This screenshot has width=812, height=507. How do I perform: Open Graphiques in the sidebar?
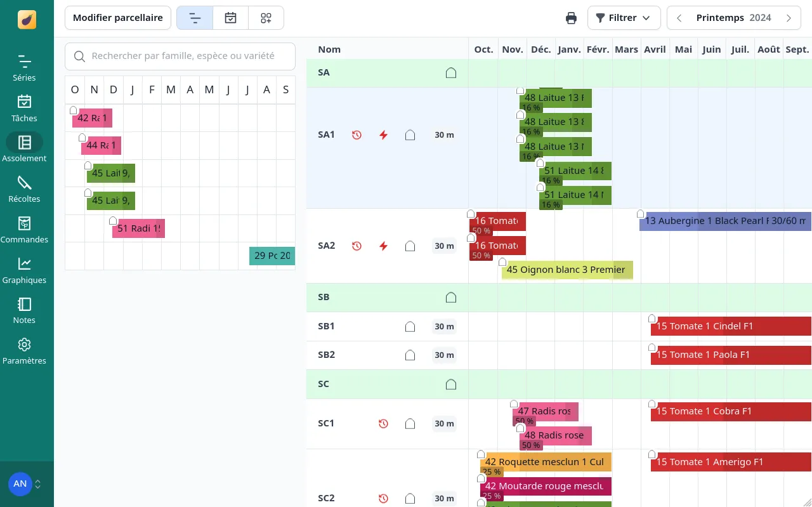pyautogui.click(x=24, y=270)
